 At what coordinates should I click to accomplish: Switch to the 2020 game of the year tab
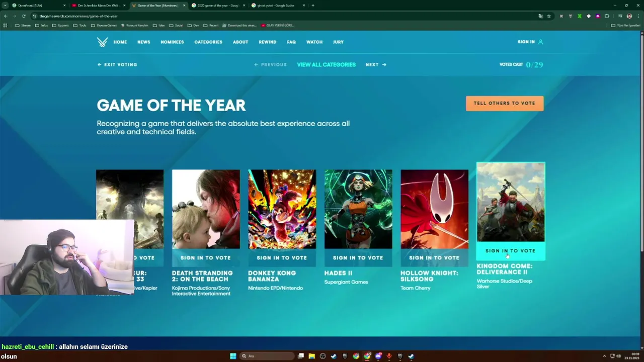219,6
